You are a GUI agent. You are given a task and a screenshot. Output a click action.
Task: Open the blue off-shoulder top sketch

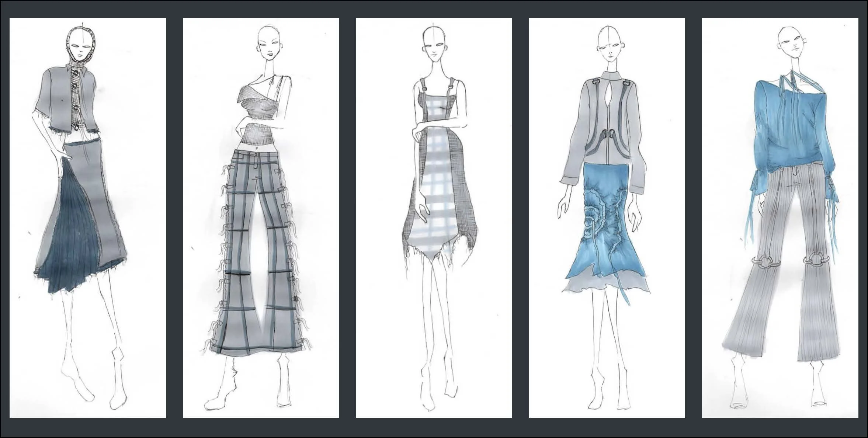(x=780, y=218)
